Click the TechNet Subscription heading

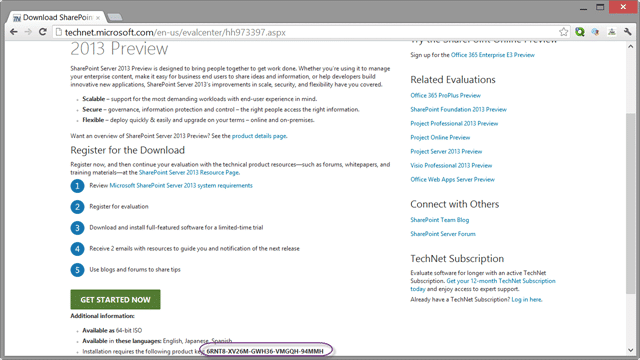pyautogui.click(x=457, y=259)
